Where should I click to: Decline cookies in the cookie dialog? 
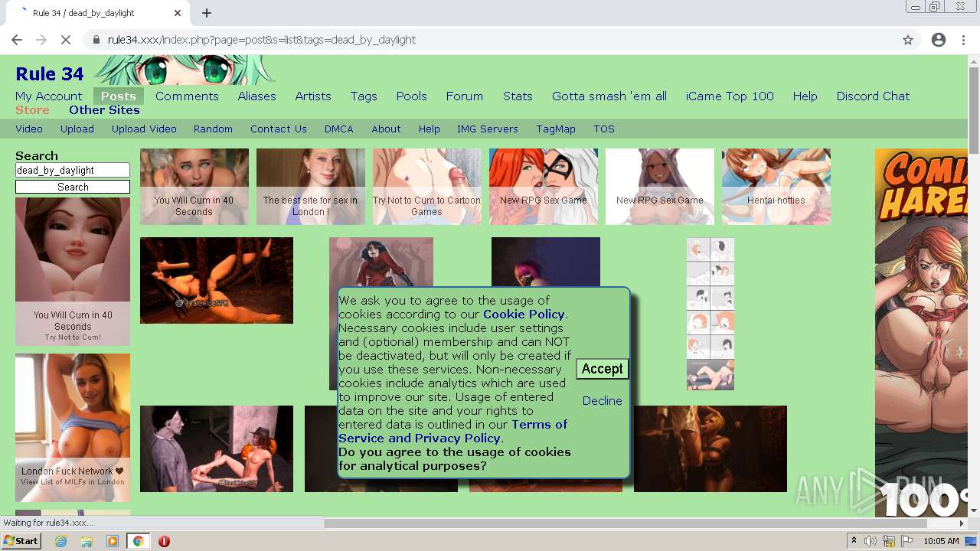(602, 401)
